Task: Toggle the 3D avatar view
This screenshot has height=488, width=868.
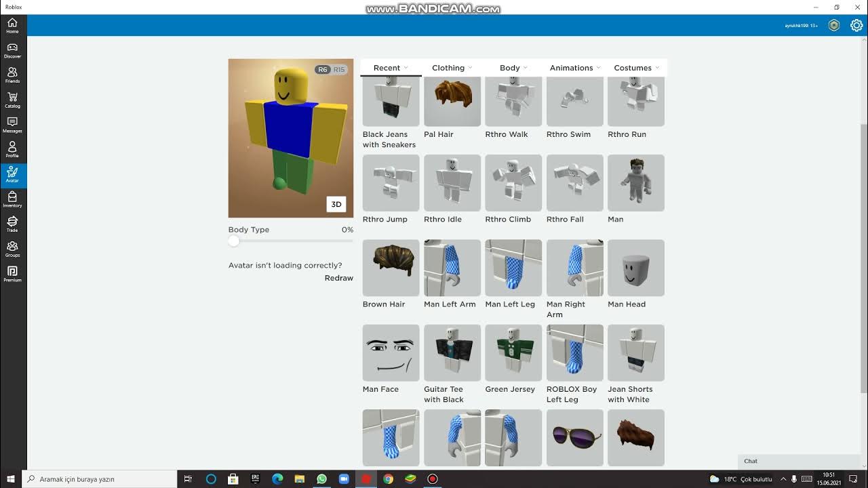Action: pos(336,204)
